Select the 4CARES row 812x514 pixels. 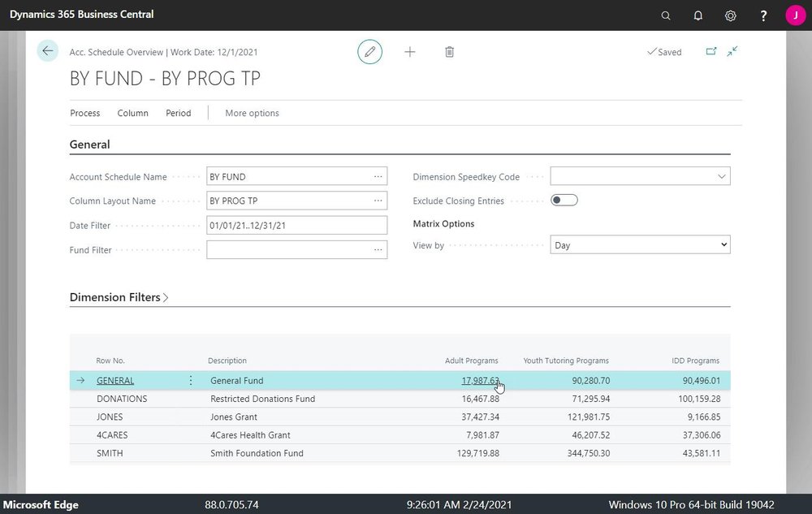pos(400,434)
